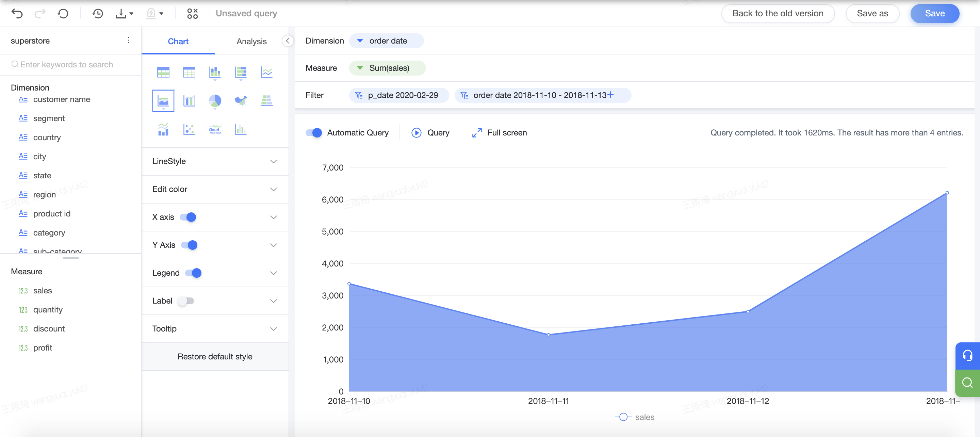Open superstore dataset more options menu

[129, 41]
